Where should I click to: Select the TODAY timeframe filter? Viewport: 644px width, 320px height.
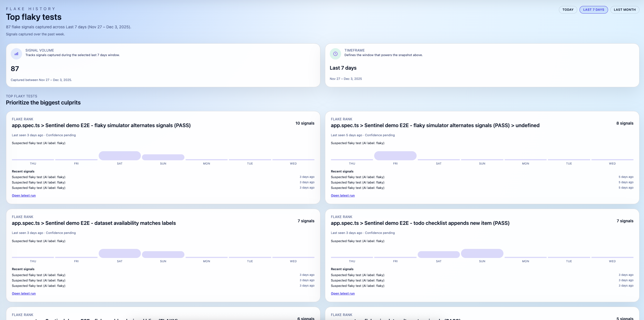pyautogui.click(x=568, y=9)
